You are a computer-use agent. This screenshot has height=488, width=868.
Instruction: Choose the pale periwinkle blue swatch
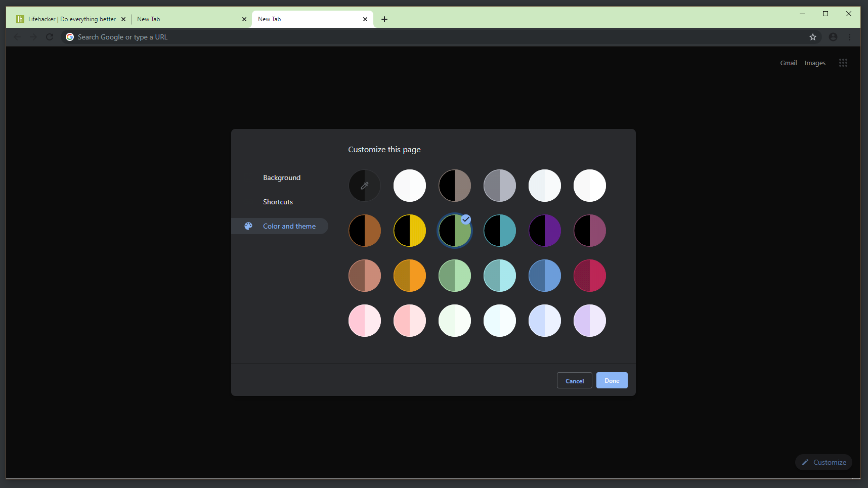pos(545,321)
